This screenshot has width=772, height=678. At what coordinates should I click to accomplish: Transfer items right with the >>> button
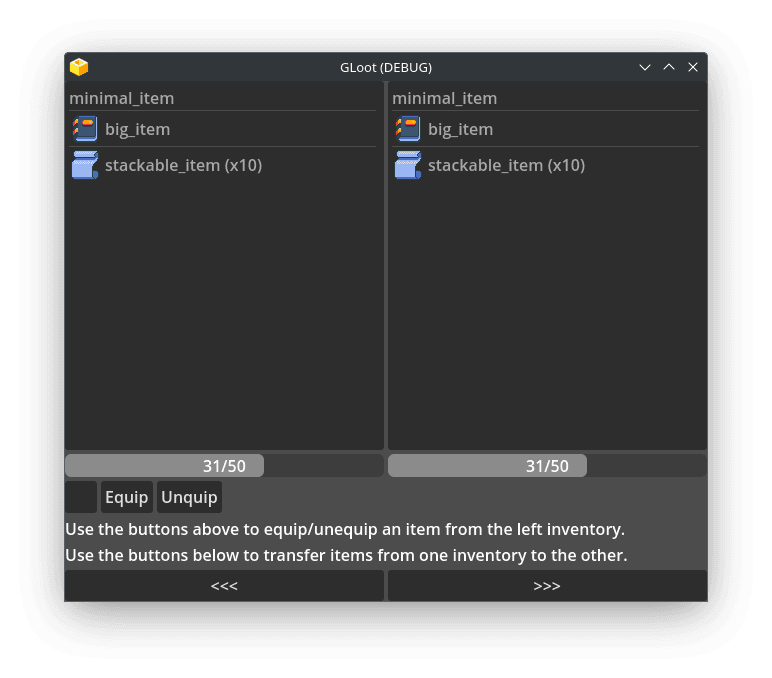point(547,586)
